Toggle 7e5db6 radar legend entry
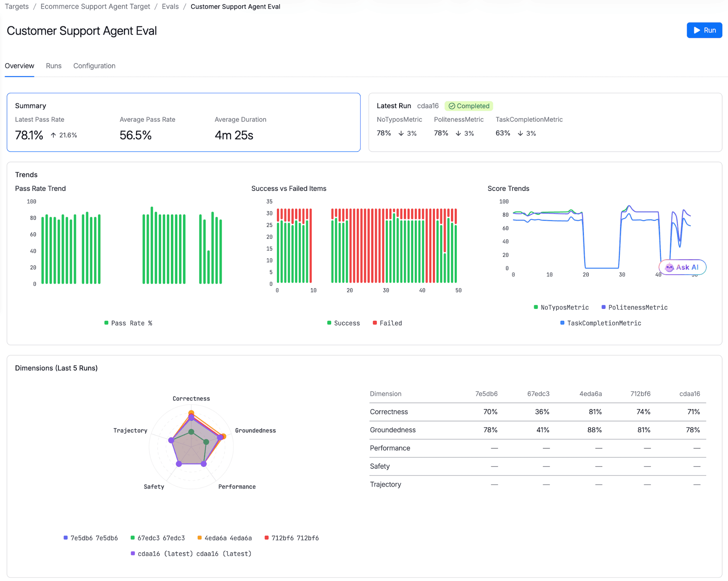The image size is (728, 581). click(91, 538)
